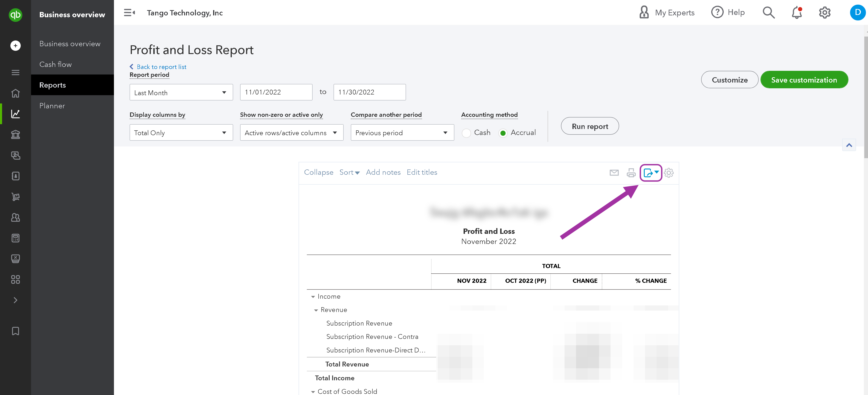The image size is (868, 395).
Task: Open the Banking icon in sidebar
Action: pos(15,135)
